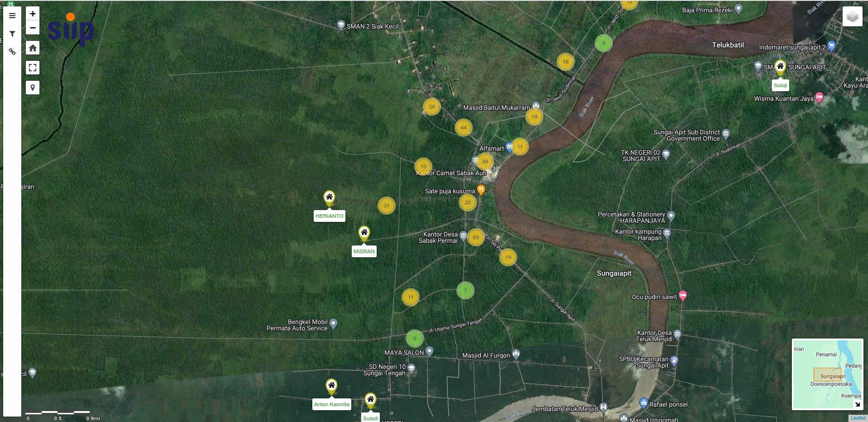
Task: Click the Jembatan Teluk Mesjid pin
Action: pos(603,407)
